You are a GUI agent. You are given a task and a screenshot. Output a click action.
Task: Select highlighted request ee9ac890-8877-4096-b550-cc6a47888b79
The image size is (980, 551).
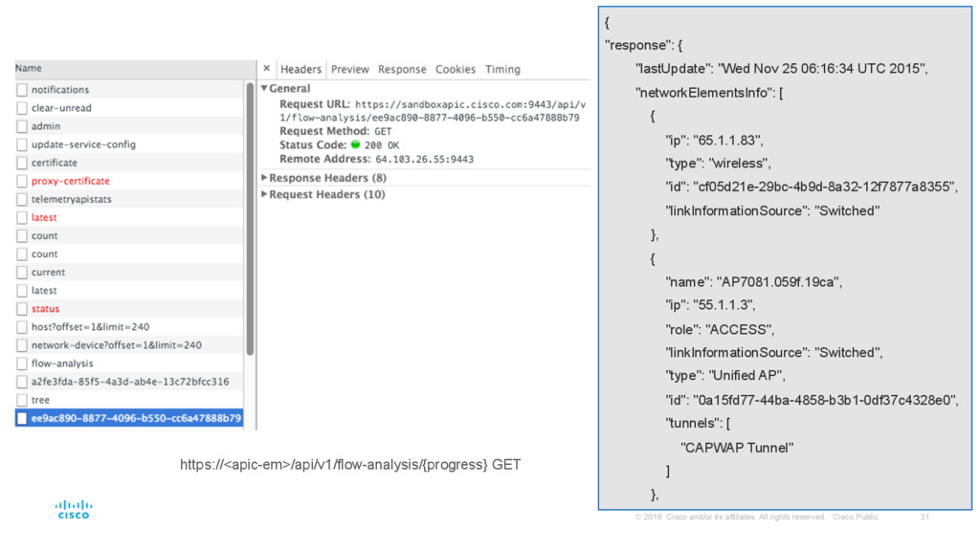129,418
